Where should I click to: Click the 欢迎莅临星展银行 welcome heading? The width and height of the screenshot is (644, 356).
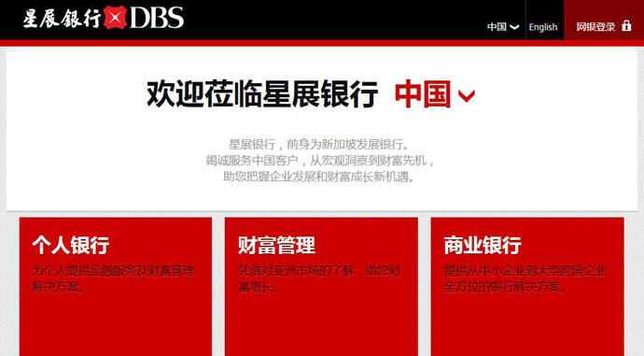262,94
